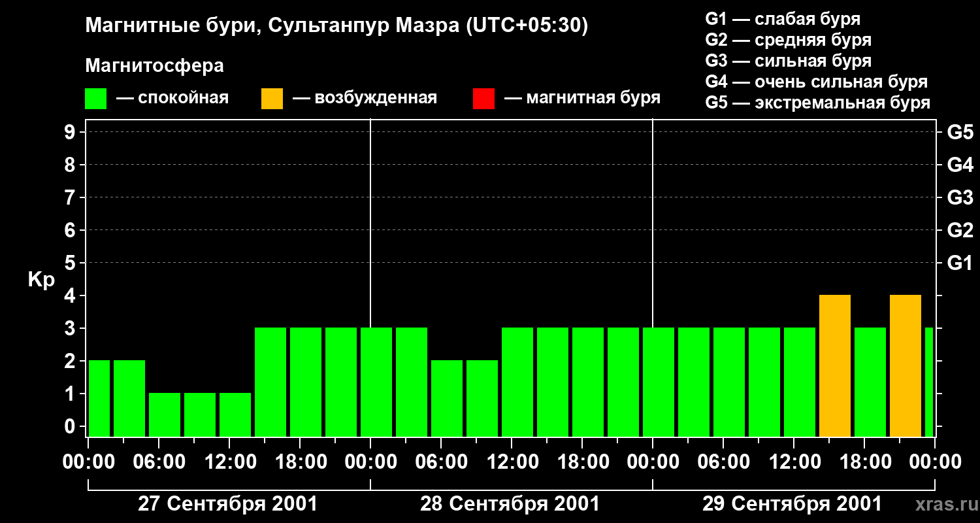This screenshot has height=523, width=980.
Task: Click the first green Kp 2 bar on 27 Сентября
Action: (99, 399)
